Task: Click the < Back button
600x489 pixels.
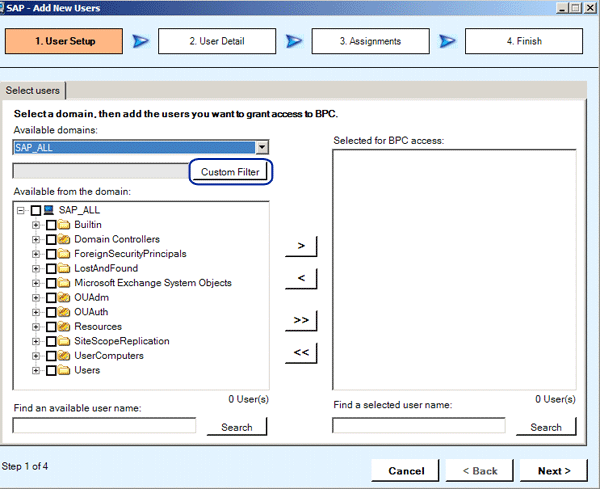Action: (480, 470)
